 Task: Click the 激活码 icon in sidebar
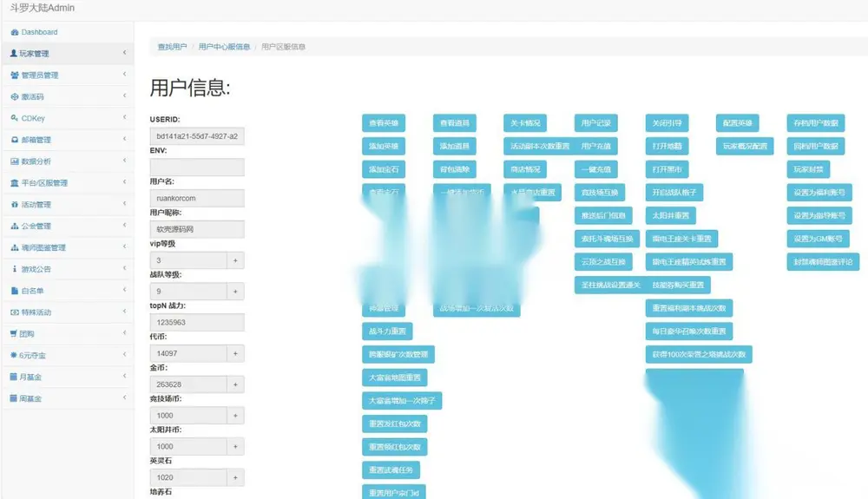pos(15,97)
